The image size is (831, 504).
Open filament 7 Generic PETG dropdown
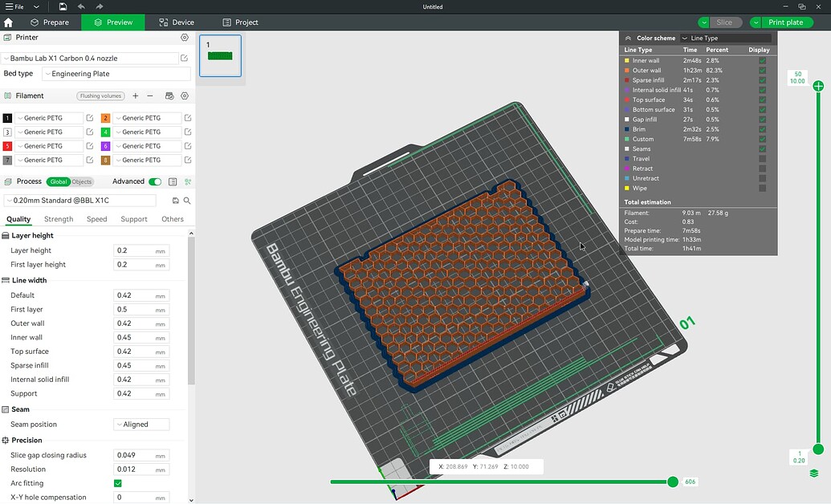coord(49,160)
